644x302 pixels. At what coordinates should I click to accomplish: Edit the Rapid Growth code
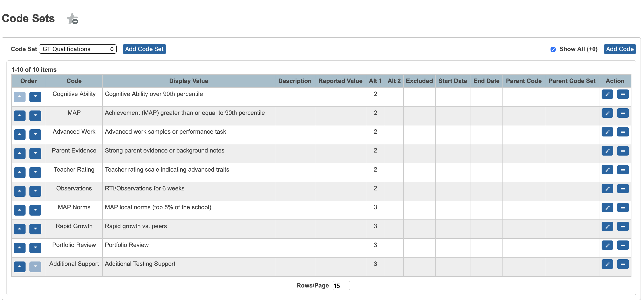(607, 226)
